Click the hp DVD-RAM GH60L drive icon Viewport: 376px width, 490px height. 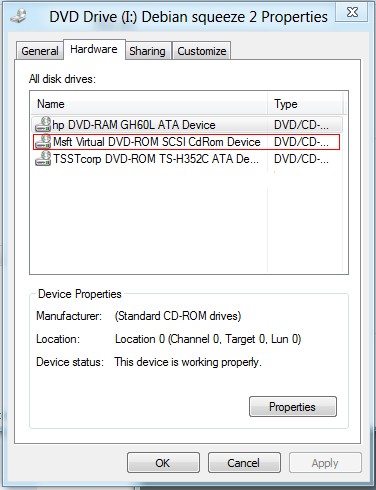43,124
